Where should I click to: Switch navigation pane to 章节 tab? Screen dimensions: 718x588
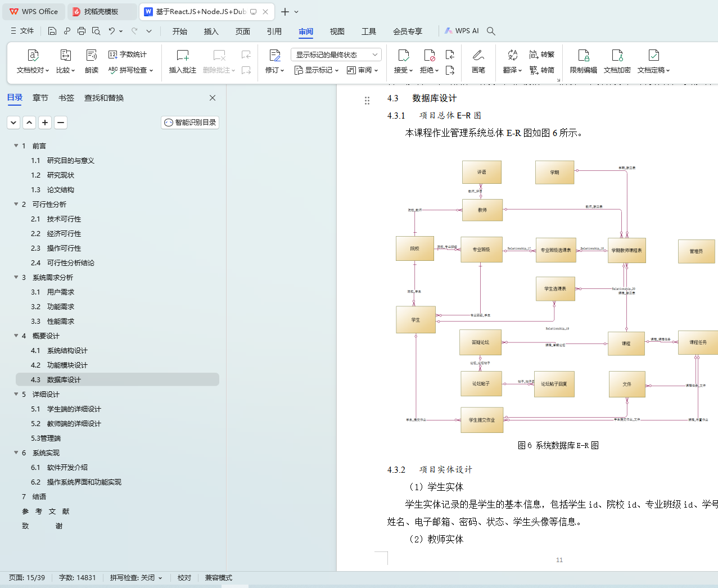40,98
